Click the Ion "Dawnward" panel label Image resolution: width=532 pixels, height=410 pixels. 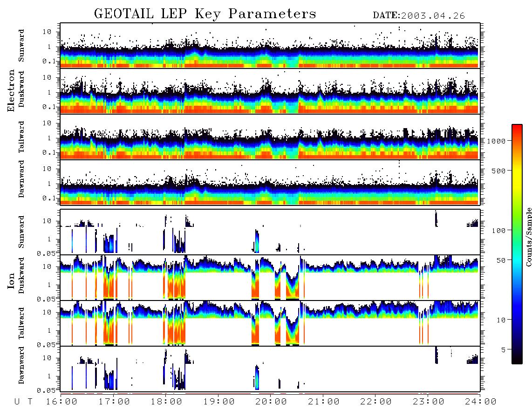tap(21, 365)
